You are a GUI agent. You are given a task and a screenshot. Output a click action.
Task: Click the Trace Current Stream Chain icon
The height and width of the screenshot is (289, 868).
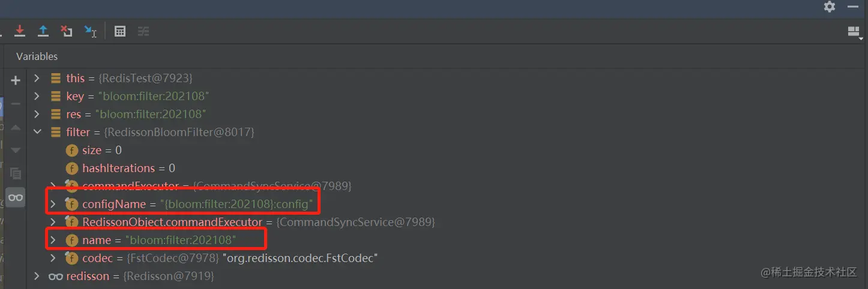[143, 31]
